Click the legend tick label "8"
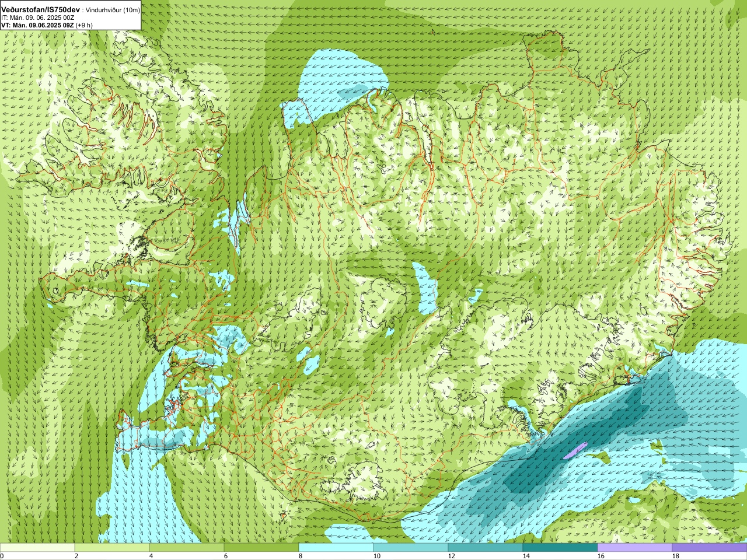The width and height of the screenshot is (747, 560). [301, 556]
